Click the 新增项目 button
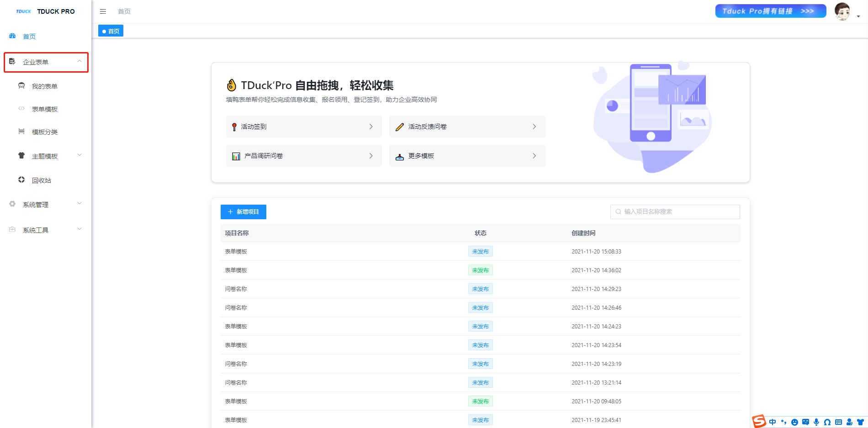868x428 pixels. [x=243, y=212]
